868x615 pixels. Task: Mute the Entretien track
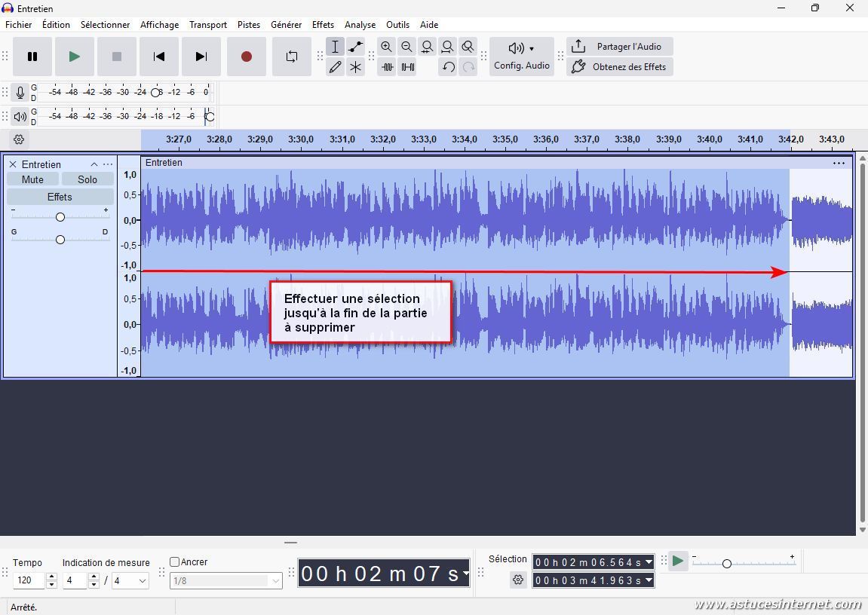32,179
